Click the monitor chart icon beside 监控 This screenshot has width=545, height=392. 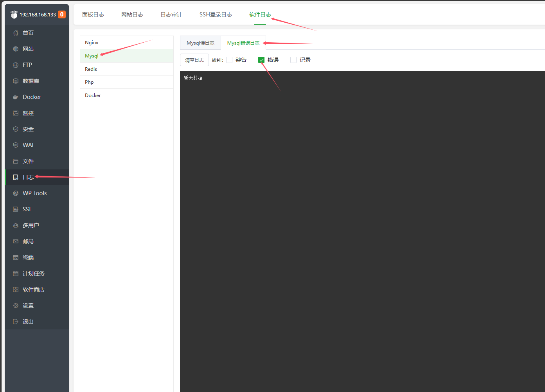coord(16,113)
